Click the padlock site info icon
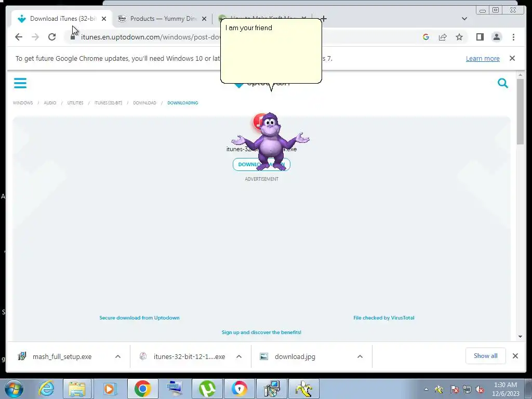 click(73, 37)
